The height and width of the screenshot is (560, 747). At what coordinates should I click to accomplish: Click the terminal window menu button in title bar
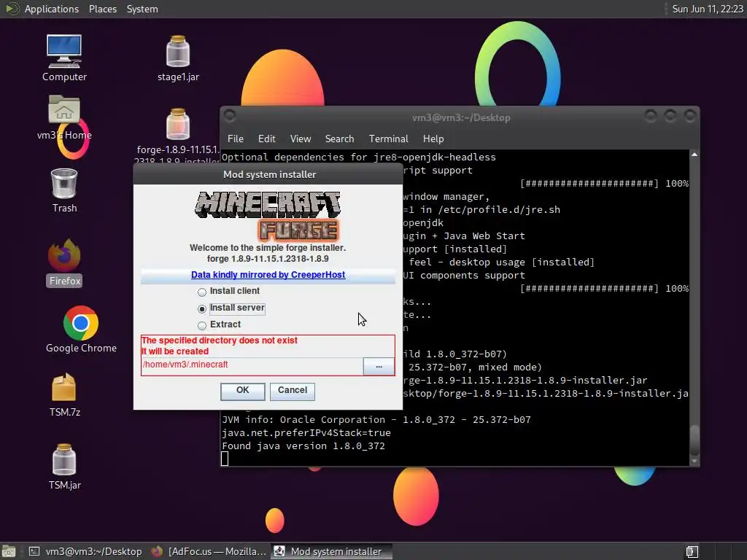click(230, 116)
